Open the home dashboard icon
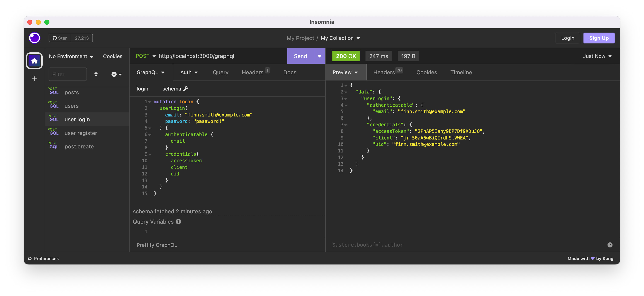 pos(34,61)
